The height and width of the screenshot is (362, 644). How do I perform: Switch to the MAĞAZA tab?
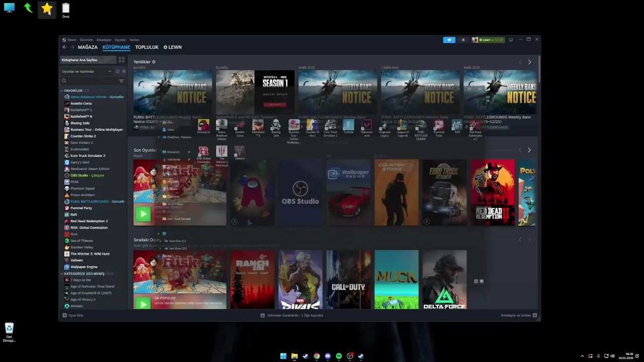(88, 47)
